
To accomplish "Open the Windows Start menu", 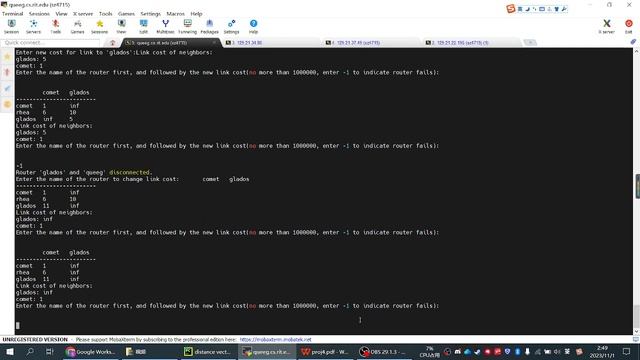I will pyautogui.click(x=10, y=351).
